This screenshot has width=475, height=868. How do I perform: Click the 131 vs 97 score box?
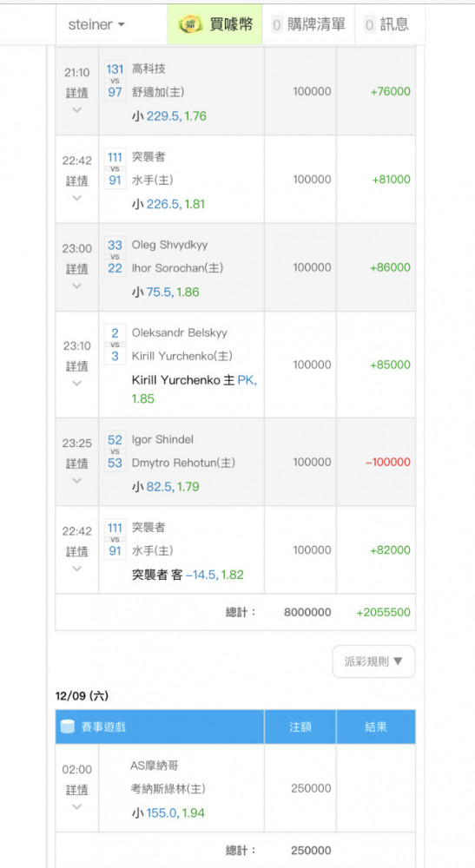click(115, 80)
